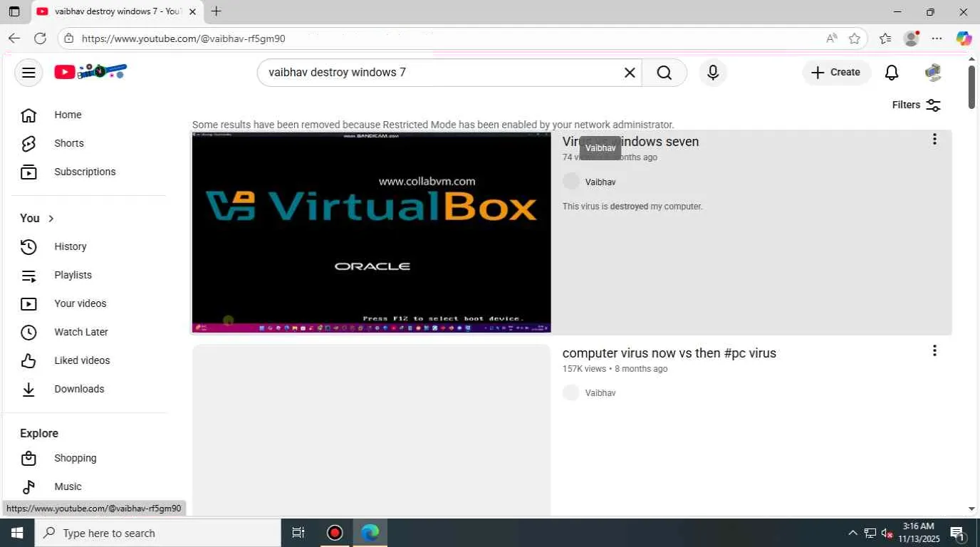Open Task View on the taskbar
980x547 pixels.
[x=298, y=533]
